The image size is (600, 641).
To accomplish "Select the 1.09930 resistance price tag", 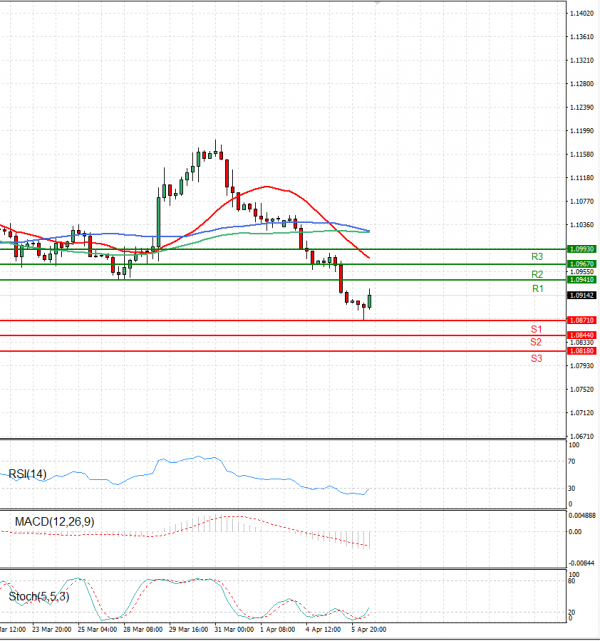I will [582, 248].
